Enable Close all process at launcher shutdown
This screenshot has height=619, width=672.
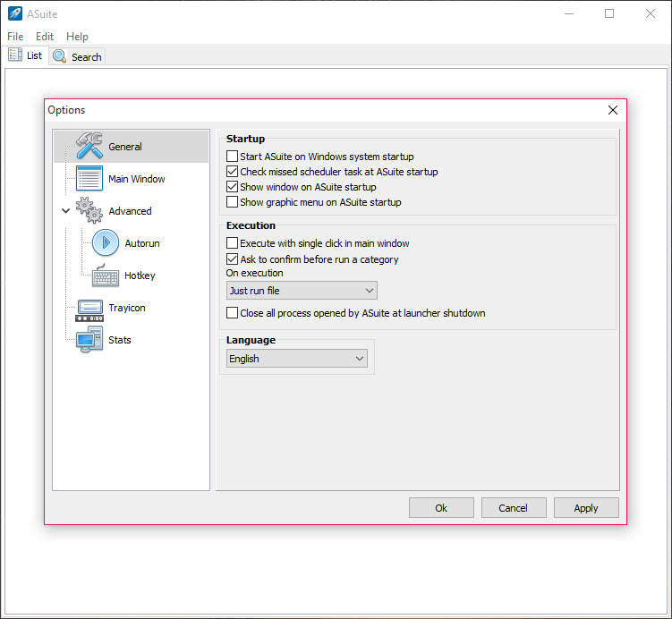[x=232, y=313]
